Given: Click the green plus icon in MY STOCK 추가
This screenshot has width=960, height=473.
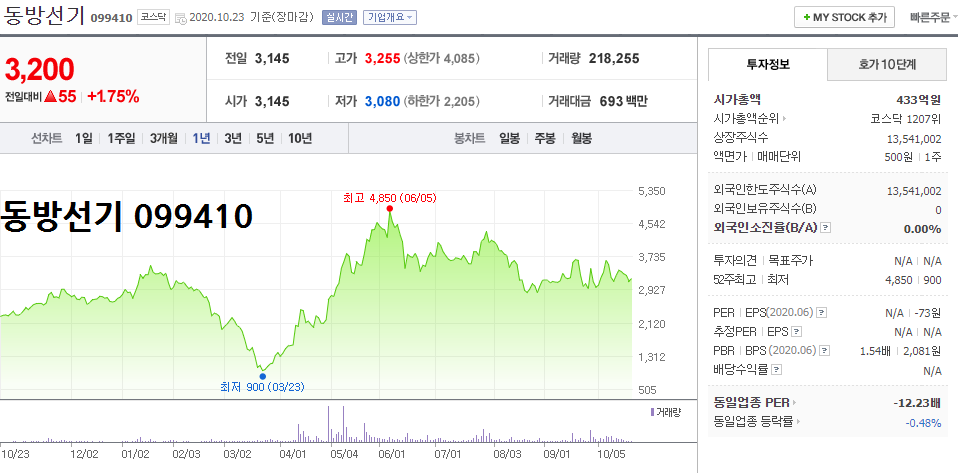Looking at the screenshot, I should tap(807, 18).
